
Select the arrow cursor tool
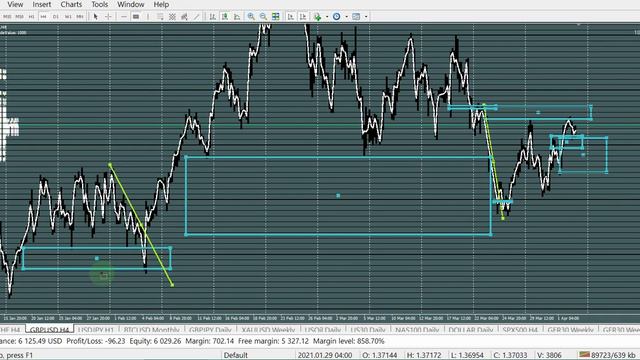[96, 17]
